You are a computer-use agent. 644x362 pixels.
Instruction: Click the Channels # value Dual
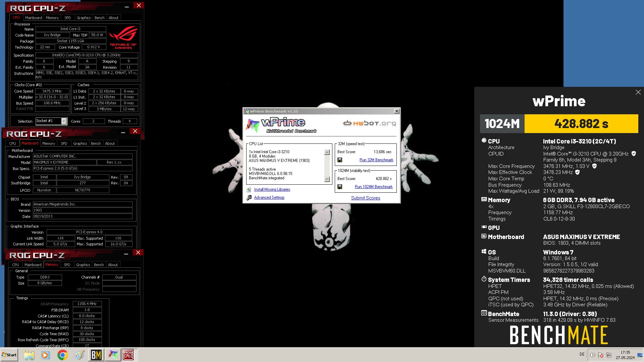[119, 278]
